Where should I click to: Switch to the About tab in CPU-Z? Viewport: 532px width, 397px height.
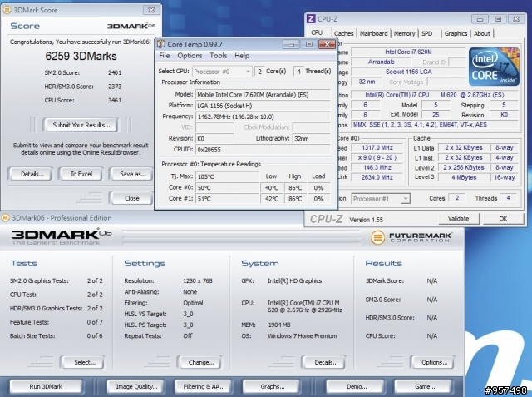482,33
